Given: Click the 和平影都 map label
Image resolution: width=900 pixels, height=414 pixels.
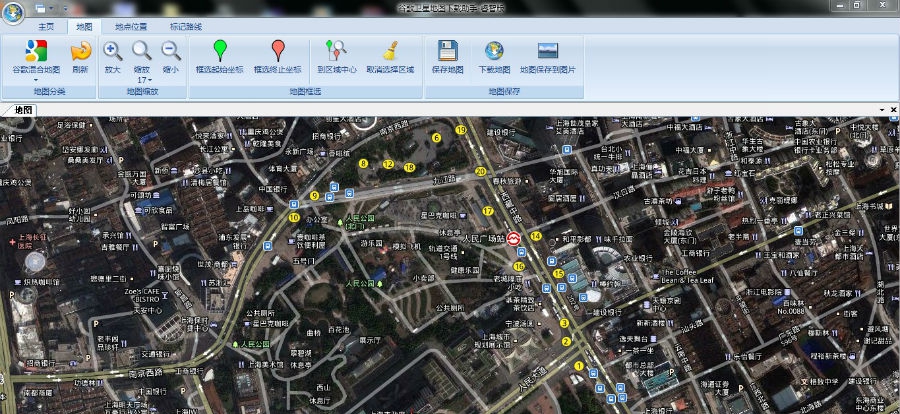Looking at the screenshot, I should (x=576, y=239).
